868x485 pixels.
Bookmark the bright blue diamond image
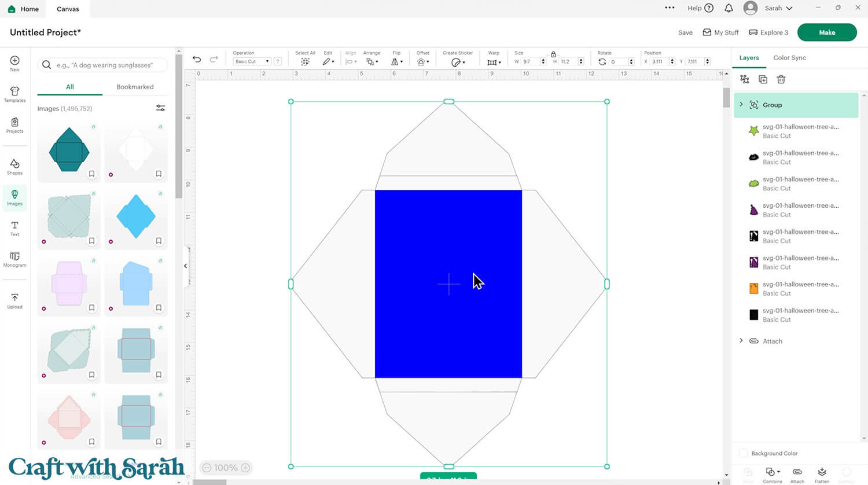(159, 241)
